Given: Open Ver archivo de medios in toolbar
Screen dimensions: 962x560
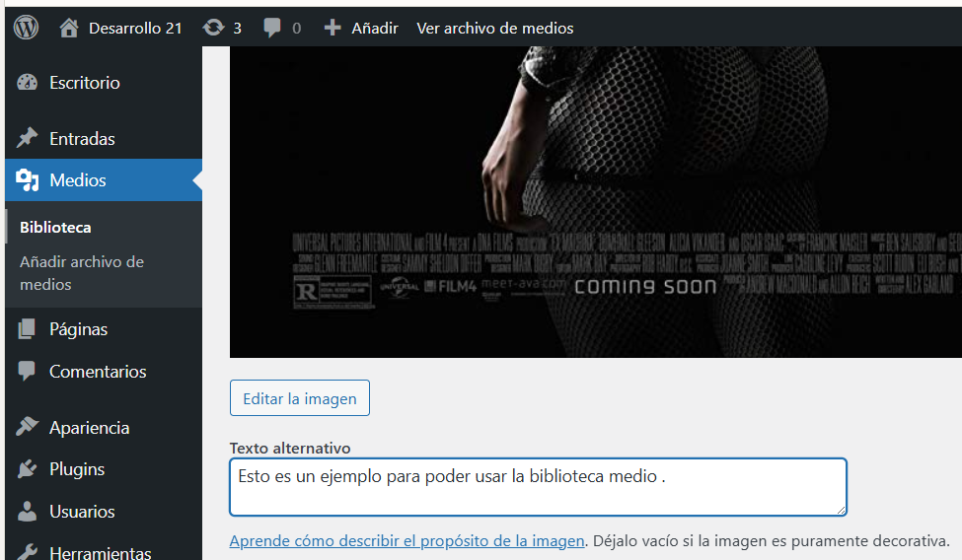Looking at the screenshot, I should click(x=494, y=28).
